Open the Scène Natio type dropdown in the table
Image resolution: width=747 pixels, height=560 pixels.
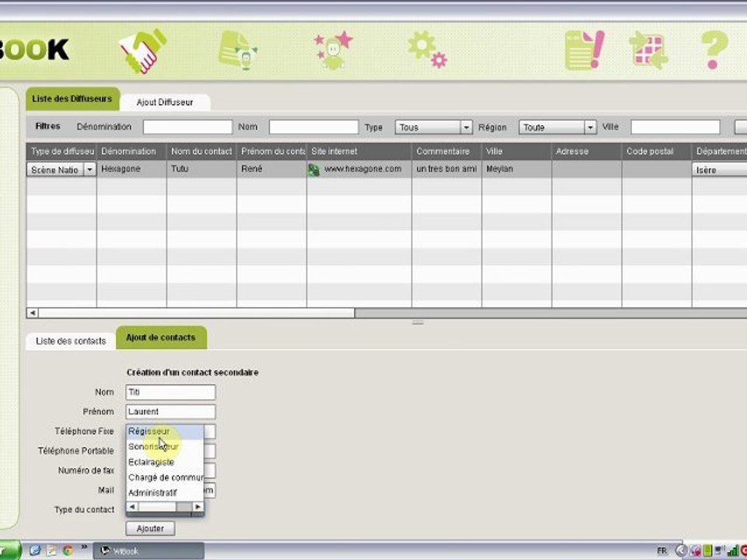61,170
